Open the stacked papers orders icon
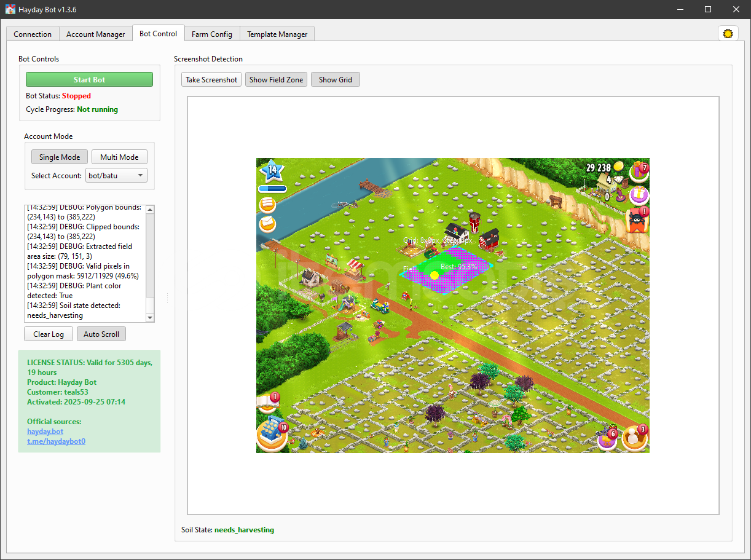 click(267, 205)
